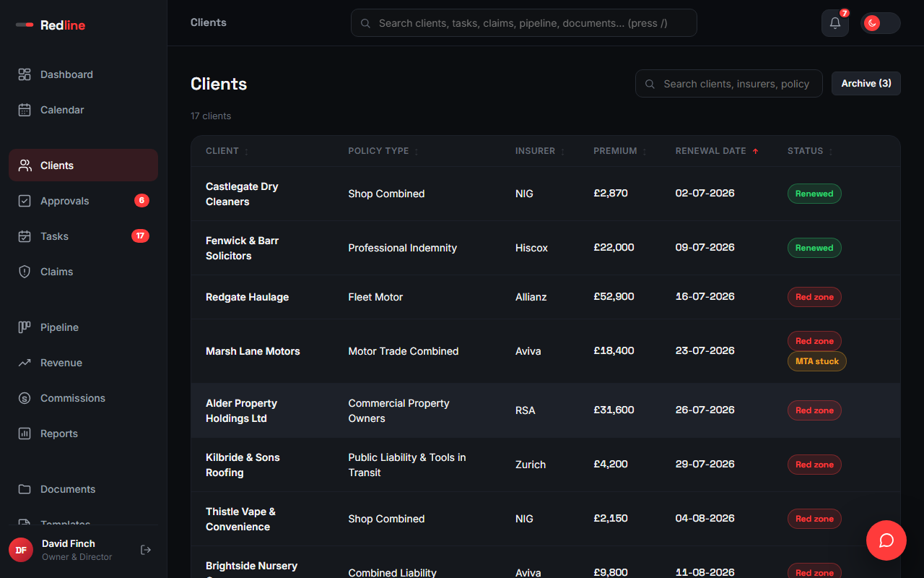Click the MTA stuck badge
924x578 pixels.
(817, 361)
